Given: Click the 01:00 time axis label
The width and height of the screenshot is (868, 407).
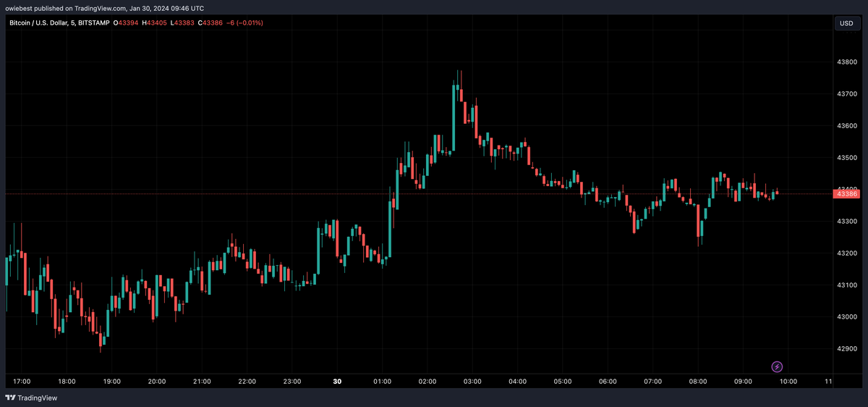Looking at the screenshot, I should (383, 381).
